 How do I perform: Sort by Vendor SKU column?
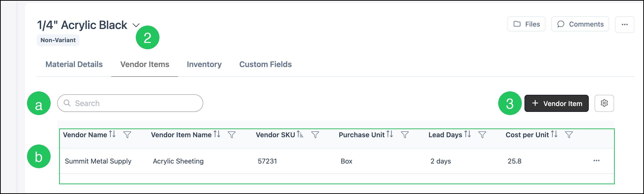click(x=300, y=134)
